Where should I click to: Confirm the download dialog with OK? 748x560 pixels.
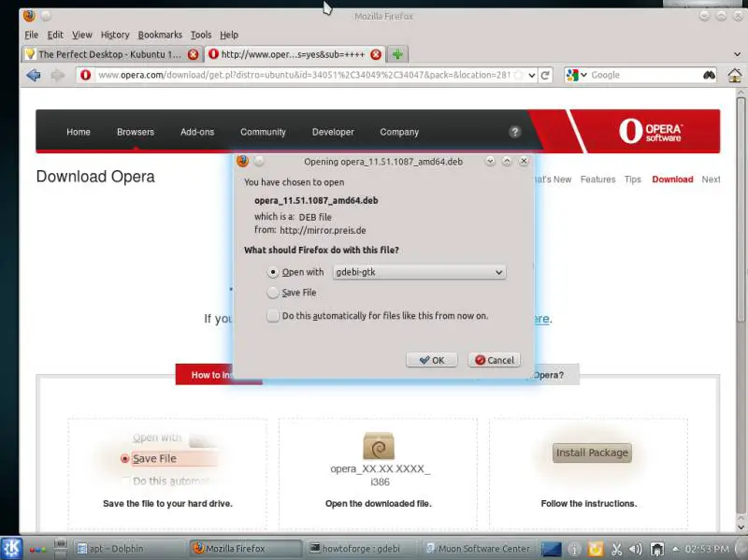[x=432, y=360]
